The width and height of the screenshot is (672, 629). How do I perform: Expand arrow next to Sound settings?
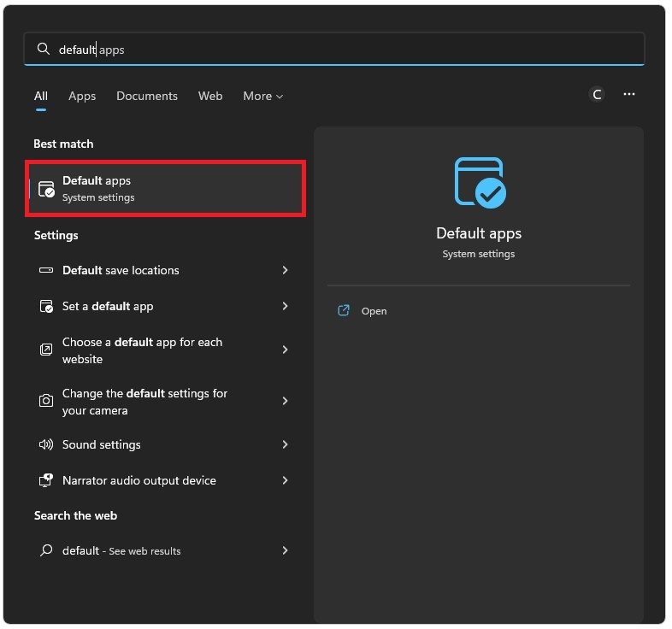coord(285,444)
